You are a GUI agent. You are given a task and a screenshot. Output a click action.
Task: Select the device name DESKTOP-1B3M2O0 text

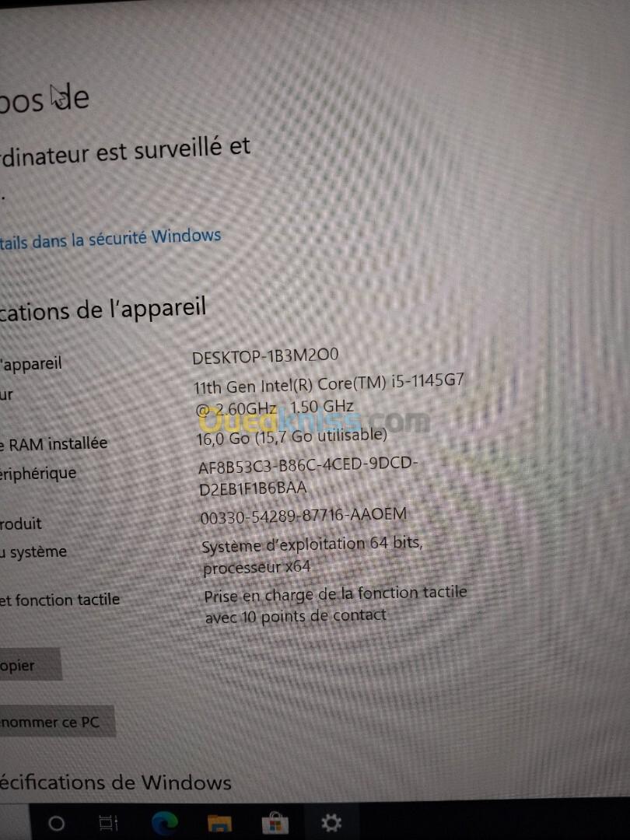(265, 355)
